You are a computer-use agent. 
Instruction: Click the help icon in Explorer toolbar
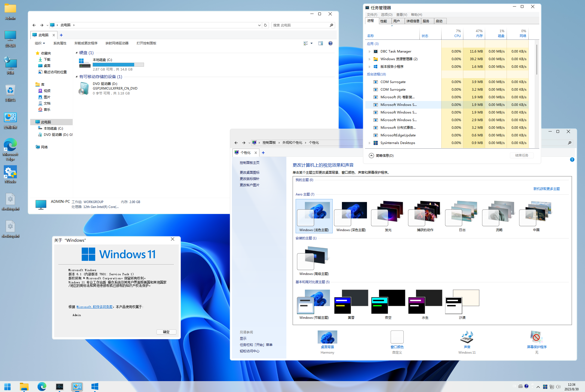coord(330,43)
